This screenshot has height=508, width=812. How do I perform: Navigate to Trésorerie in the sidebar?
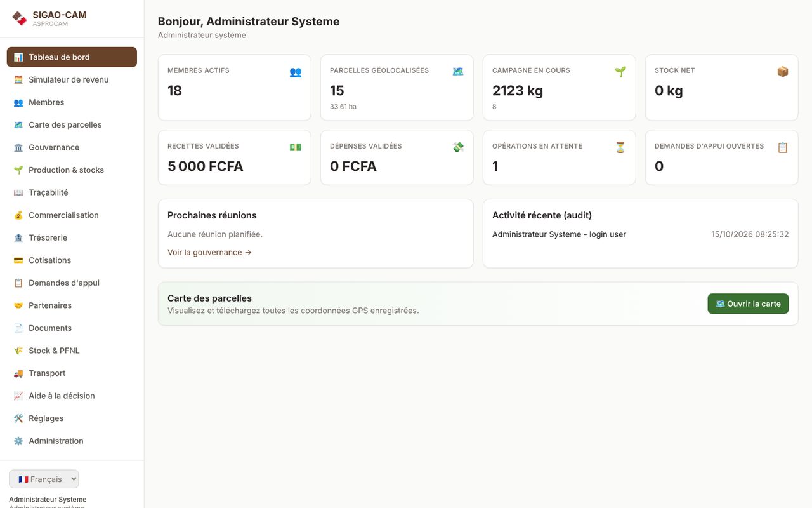tap(72, 237)
